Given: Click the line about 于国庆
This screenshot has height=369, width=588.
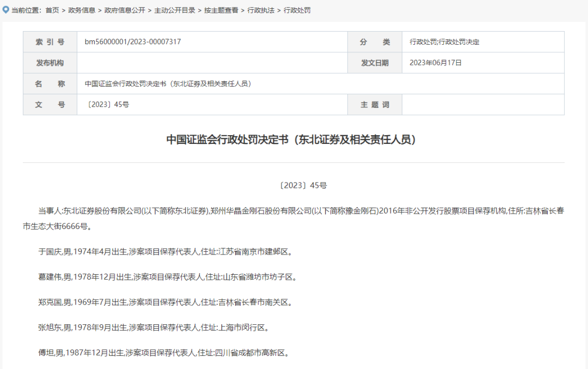Looking at the screenshot, I should tap(166, 251).
